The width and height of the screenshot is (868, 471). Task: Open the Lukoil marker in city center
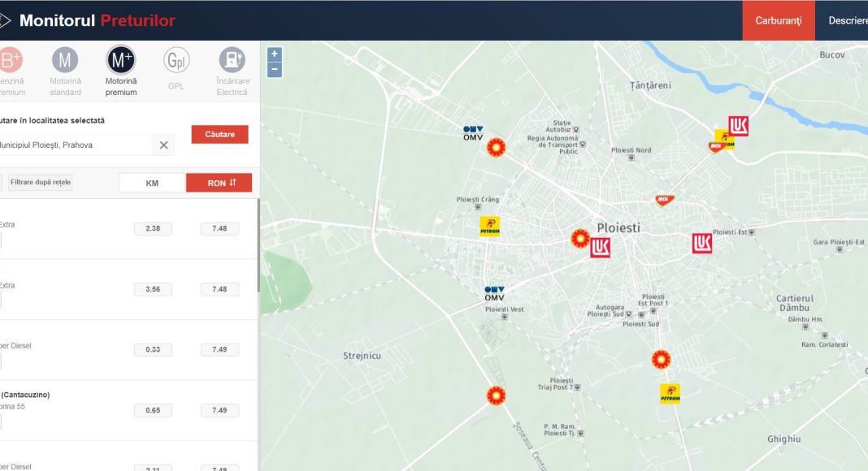pos(600,248)
